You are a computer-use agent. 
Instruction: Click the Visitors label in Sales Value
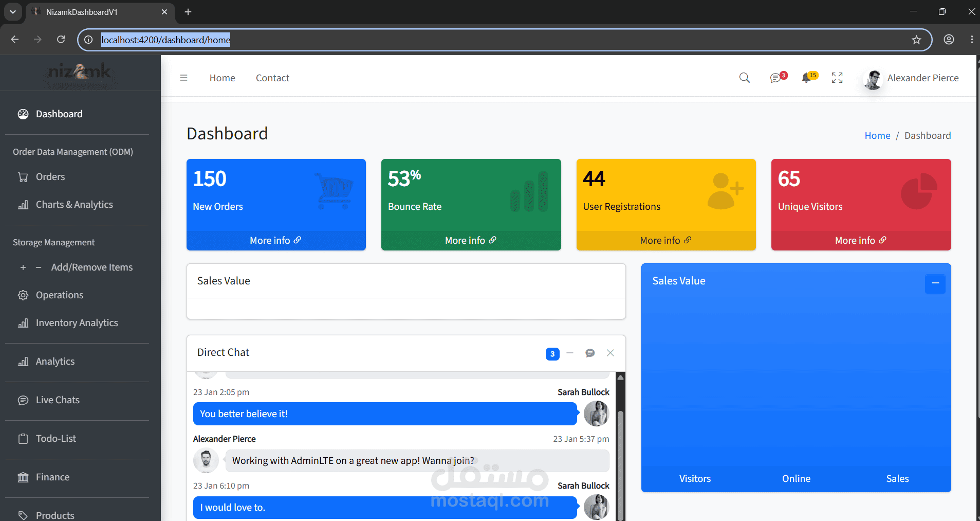click(695, 478)
